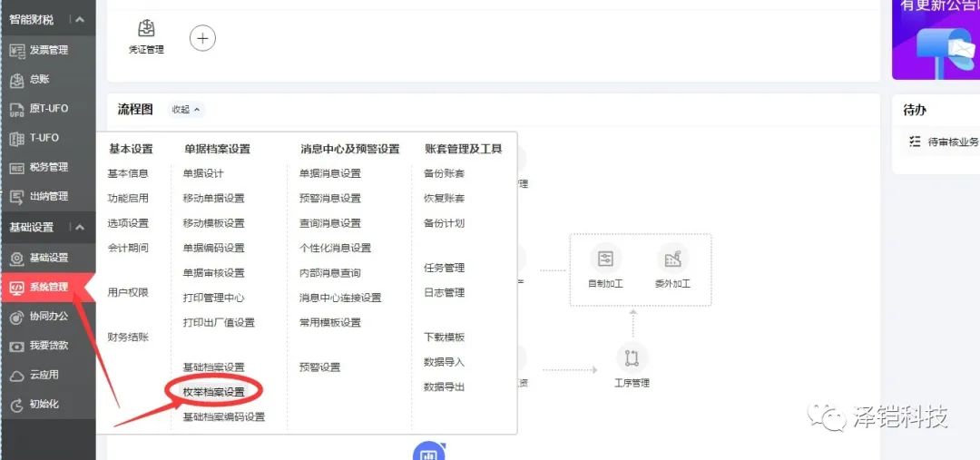Open 基本信息 menu entry
Screen dimensions: 980x460
[x=128, y=174]
